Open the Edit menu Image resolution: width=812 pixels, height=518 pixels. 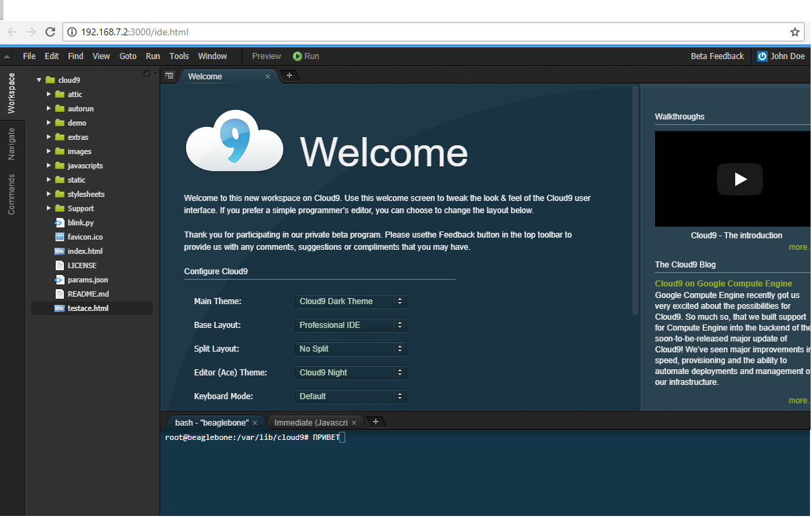point(52,56)
